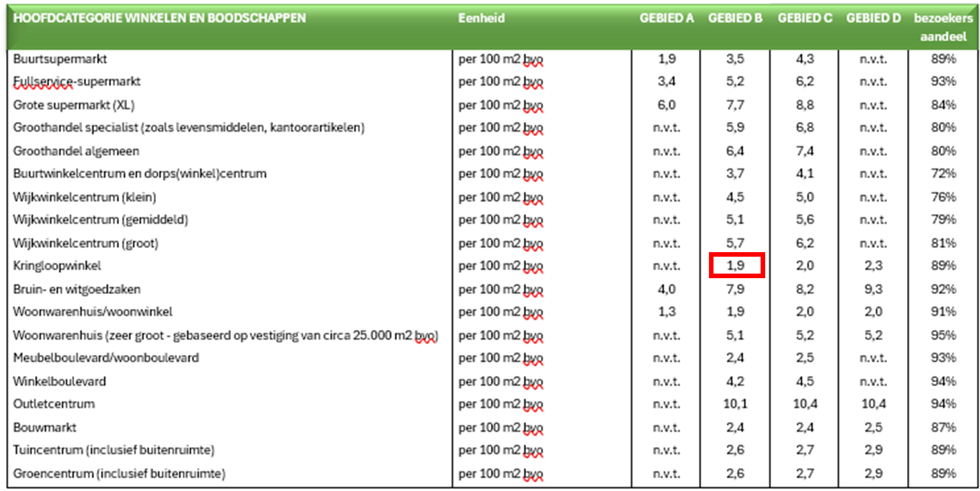Click Bruin- en witgoedzaken GEBIED D value
This screenshot has height=491, width=980.
[x=873, y=289]
